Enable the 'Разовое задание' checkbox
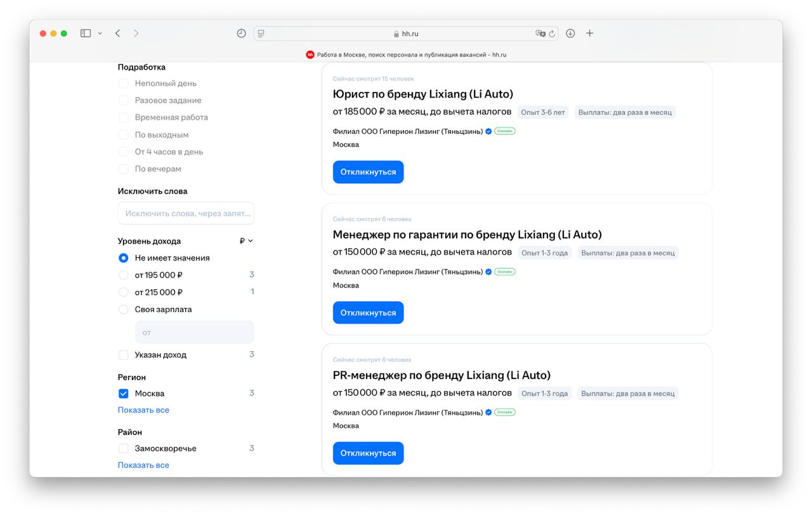Viewport: 812px width, 516px height. pos(124,101)
